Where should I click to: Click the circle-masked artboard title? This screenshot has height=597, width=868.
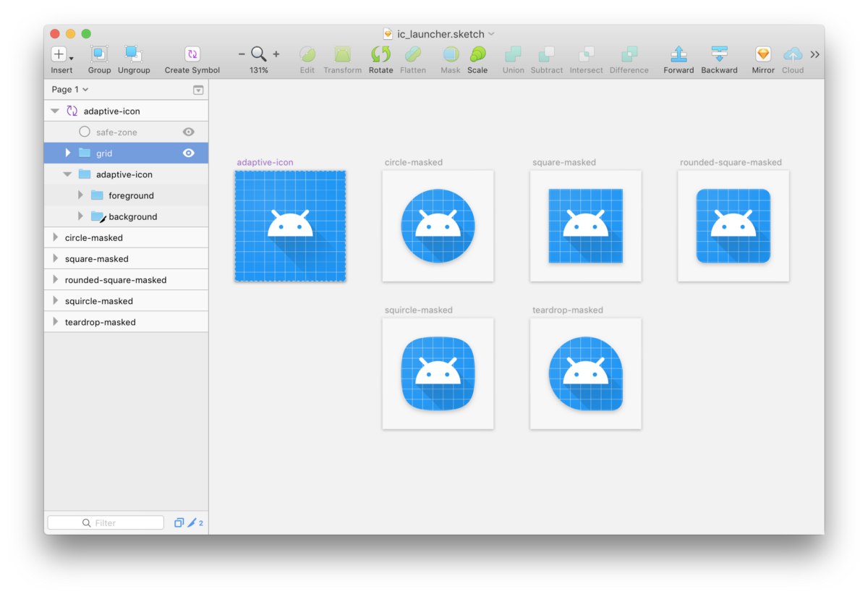(414, 162)
